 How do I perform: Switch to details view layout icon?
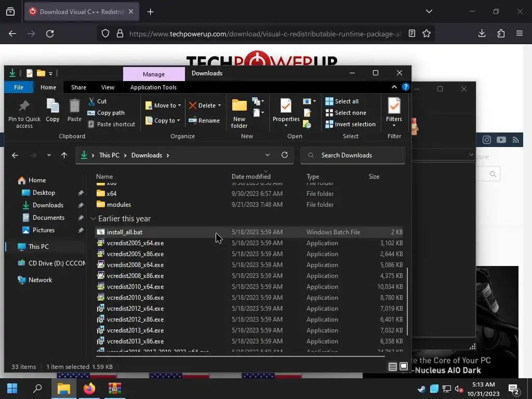pos(393,366)
